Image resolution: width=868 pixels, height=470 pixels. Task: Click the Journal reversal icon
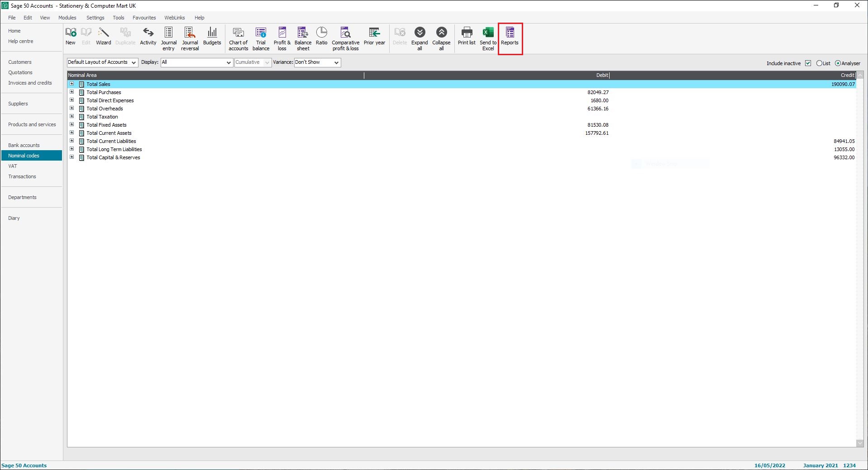point(190,38)
